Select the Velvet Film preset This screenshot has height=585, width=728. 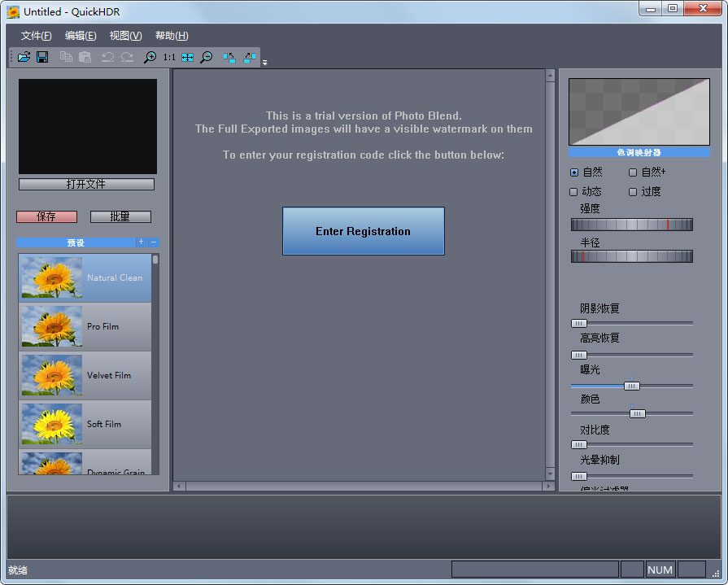click(85, 375)
